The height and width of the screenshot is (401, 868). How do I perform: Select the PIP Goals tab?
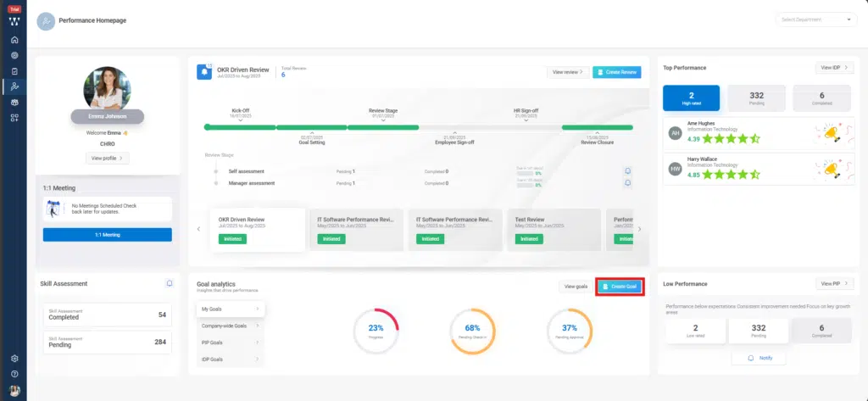231,343
